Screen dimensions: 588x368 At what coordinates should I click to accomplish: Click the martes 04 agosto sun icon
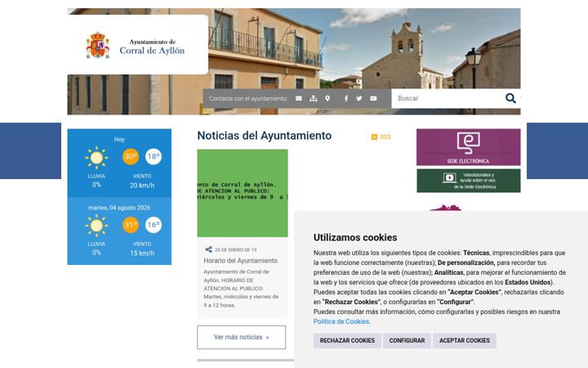(x=96, y=226)
